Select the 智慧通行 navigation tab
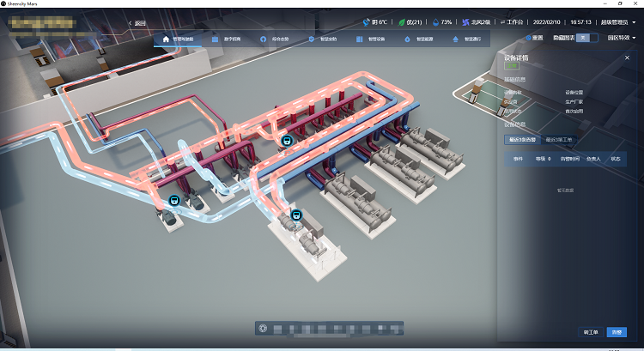 point(466,39)
